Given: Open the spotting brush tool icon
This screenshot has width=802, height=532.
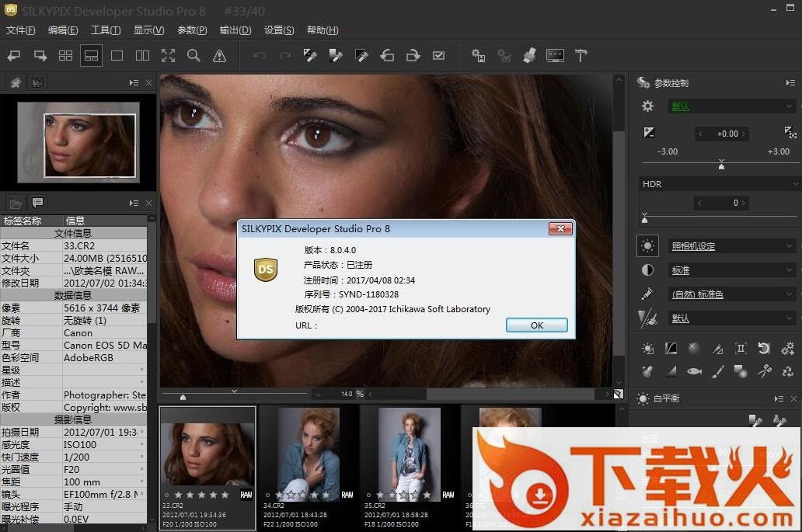Looking at the screenshot, I should (717, 371).
